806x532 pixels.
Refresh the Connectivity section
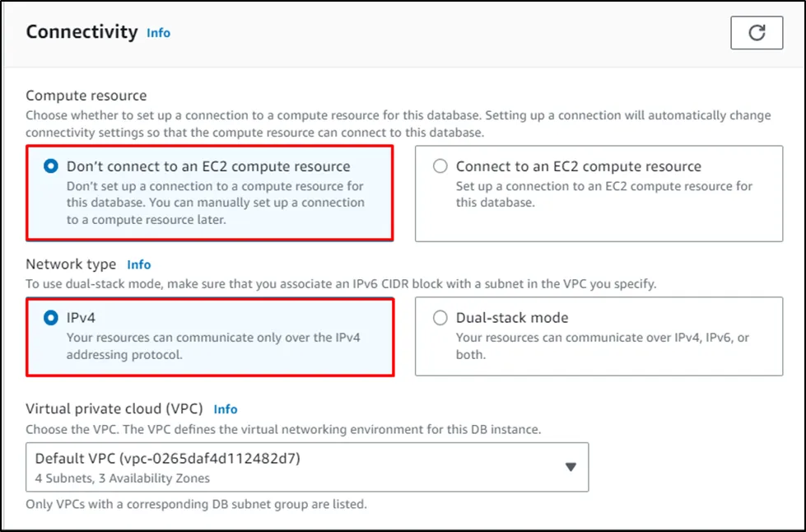tap(756, 33)
